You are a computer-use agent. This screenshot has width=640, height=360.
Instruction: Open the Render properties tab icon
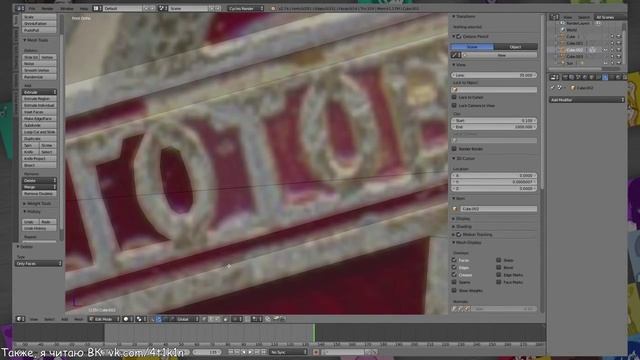point(565,77)
